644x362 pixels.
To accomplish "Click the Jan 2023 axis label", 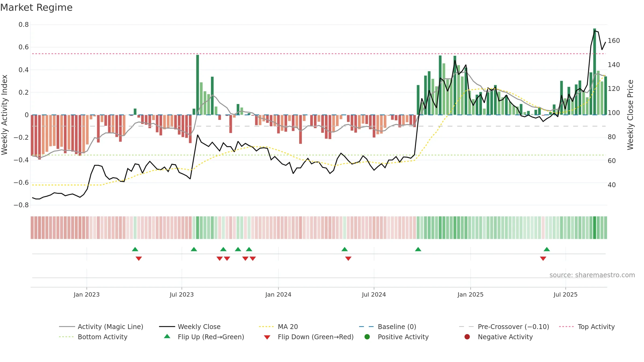I will coord(87,294).
